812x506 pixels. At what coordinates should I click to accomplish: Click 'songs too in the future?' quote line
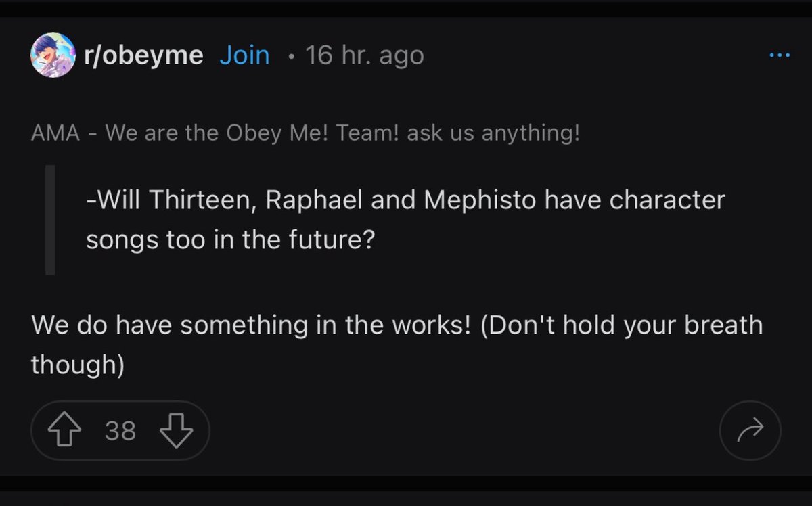tap(230, 240)
